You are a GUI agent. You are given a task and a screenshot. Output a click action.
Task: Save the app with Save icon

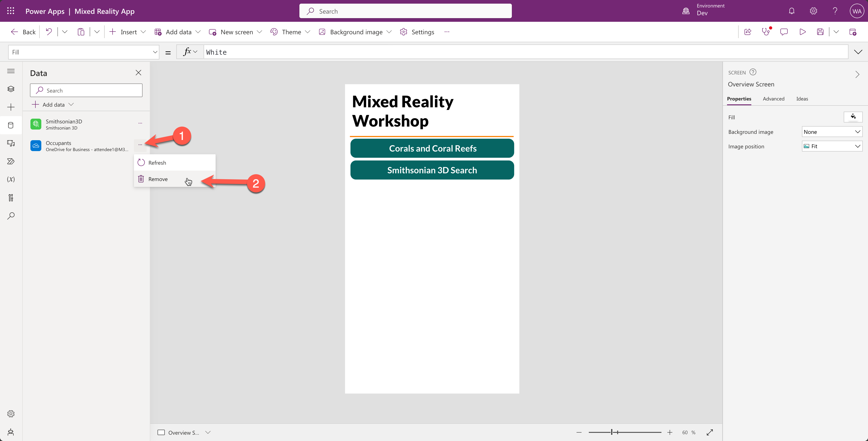(820, 32)
